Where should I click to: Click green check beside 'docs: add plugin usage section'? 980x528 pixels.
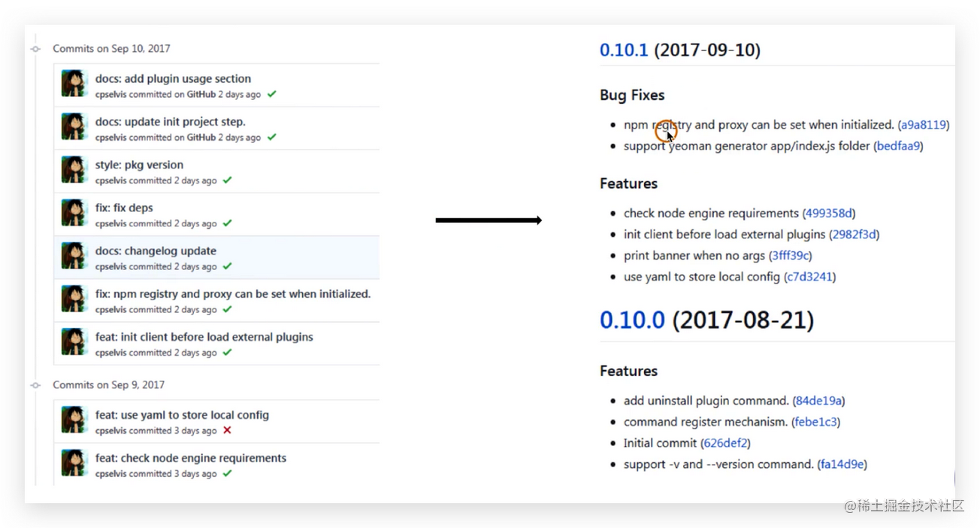pyautogui.click(x=272, y=95)
